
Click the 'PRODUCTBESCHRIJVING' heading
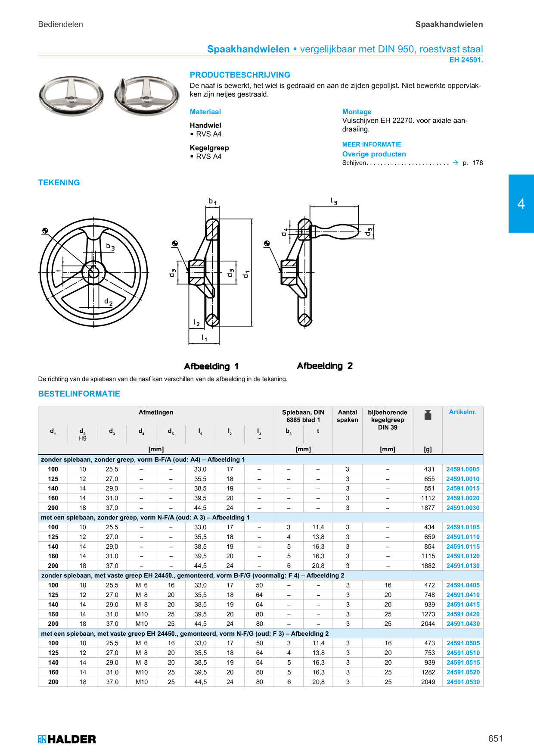tap(240, 75)
